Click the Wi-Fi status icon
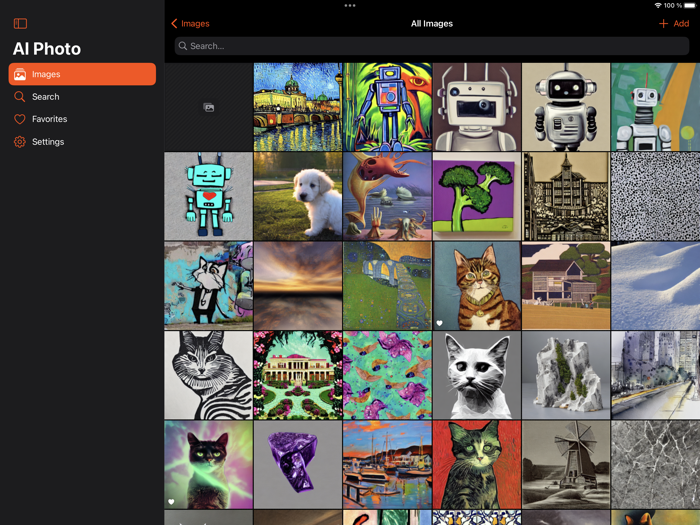Viewport: 700px width, 525px height. click(x=658, y=5)
